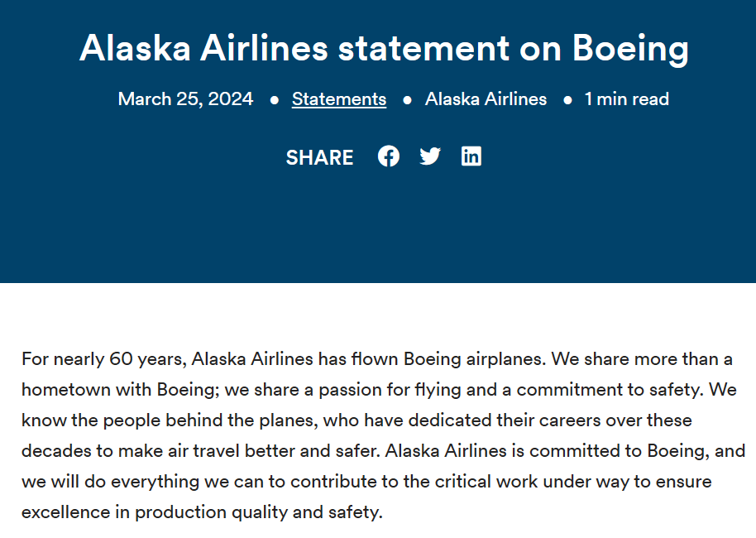Click the bullet separator after the date
The image size is (756, 538).
click(274, 100)
